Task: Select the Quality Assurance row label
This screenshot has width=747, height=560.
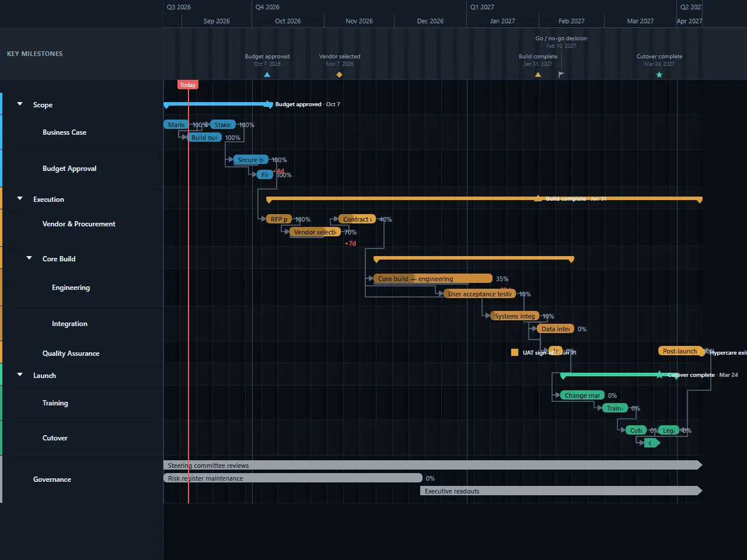Action: (71, 353)
